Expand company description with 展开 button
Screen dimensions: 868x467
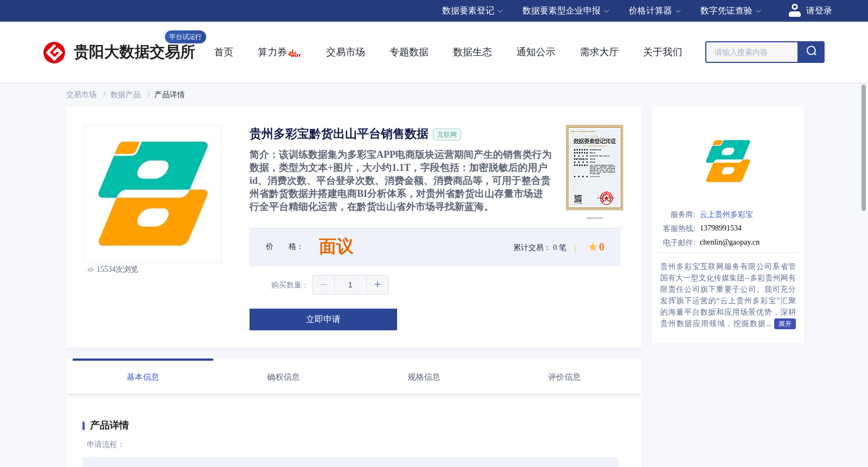(x=785, y=324)
